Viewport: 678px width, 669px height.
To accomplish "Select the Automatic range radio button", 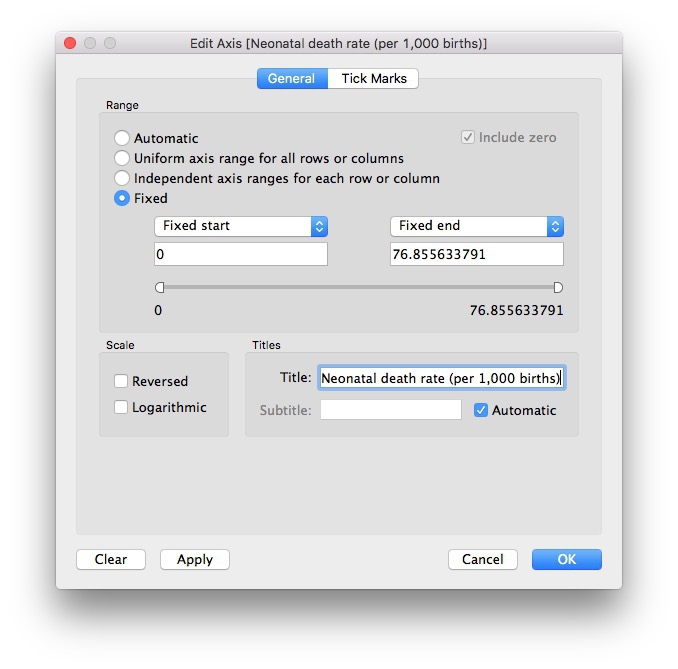I will 122,138.
